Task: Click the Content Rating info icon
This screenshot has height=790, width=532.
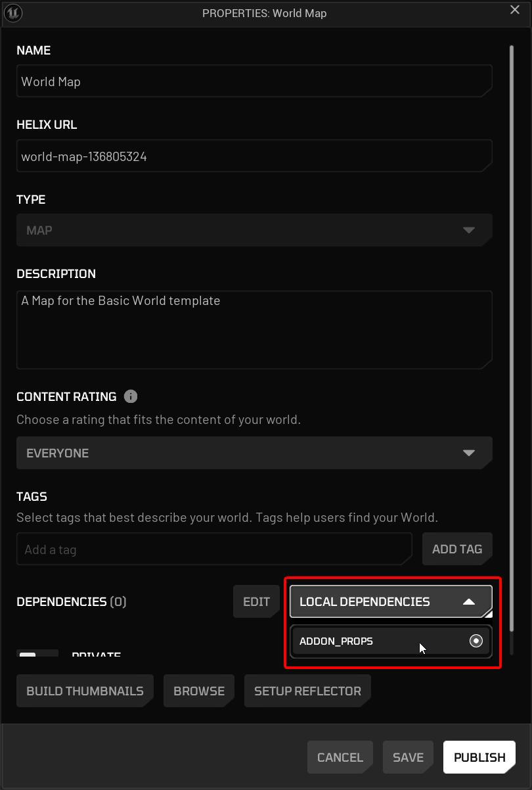Action: [131, 396]
